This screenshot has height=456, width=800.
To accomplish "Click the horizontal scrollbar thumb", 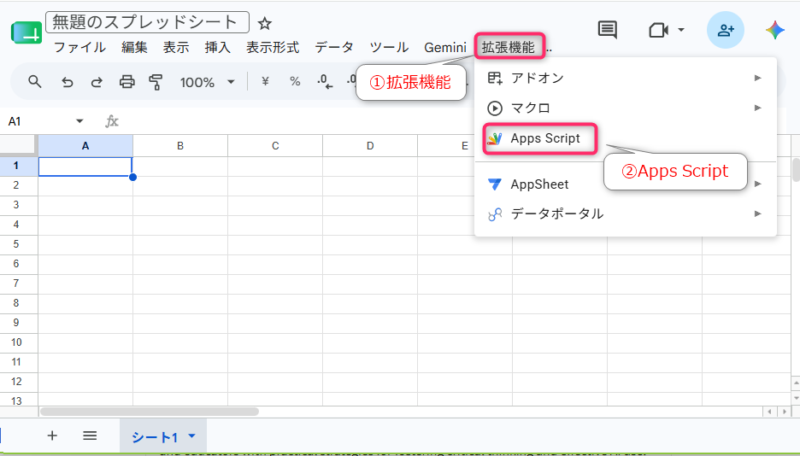I will click(149, 411).
